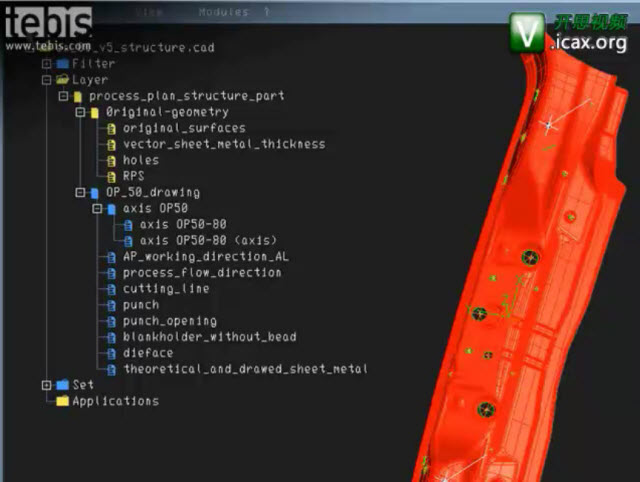The width and height of the screenshot is (640, 482).
Task: Click the original_surfaces layer icon
Action: point(111,129)
